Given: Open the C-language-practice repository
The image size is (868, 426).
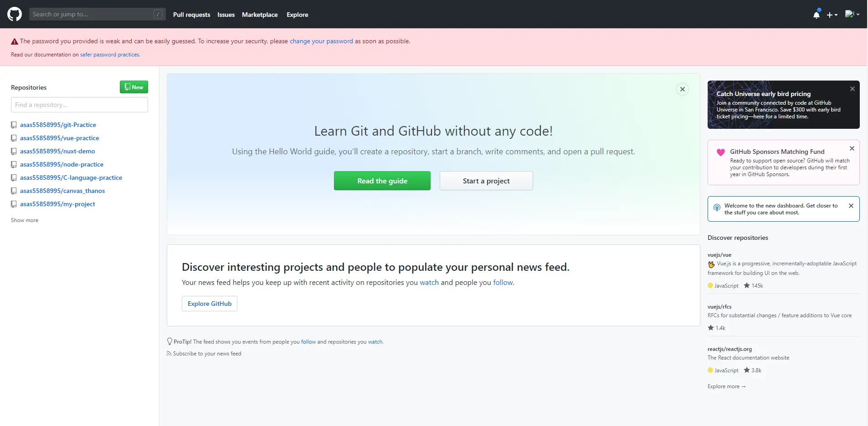Looking at the screenshot, I should 71,177.
